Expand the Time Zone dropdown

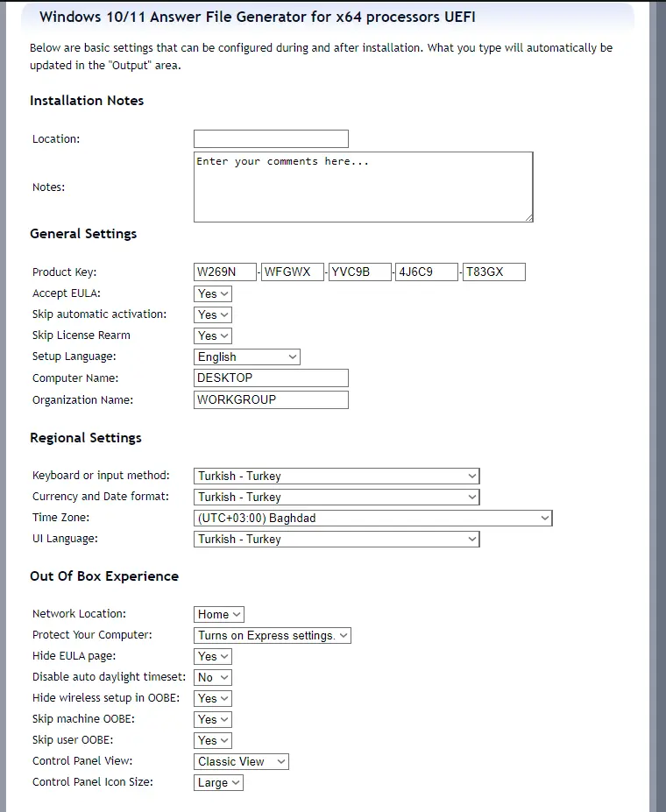[x=373, y=518]
